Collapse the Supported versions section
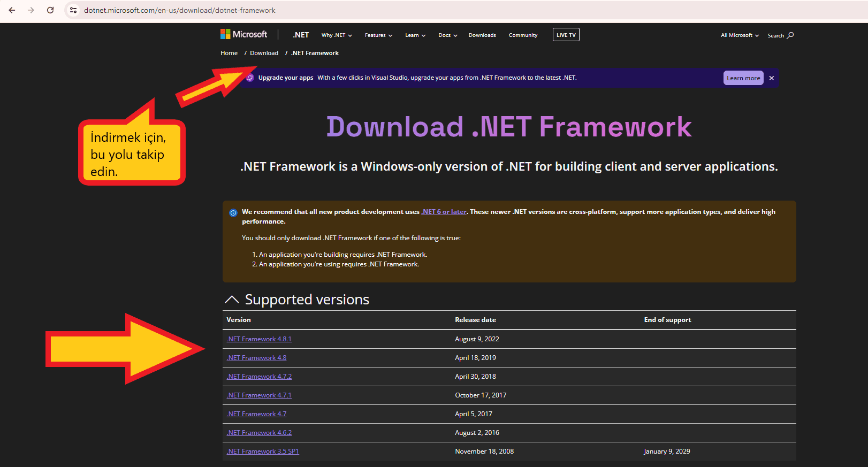868x467 pixels. pos(232,300)
